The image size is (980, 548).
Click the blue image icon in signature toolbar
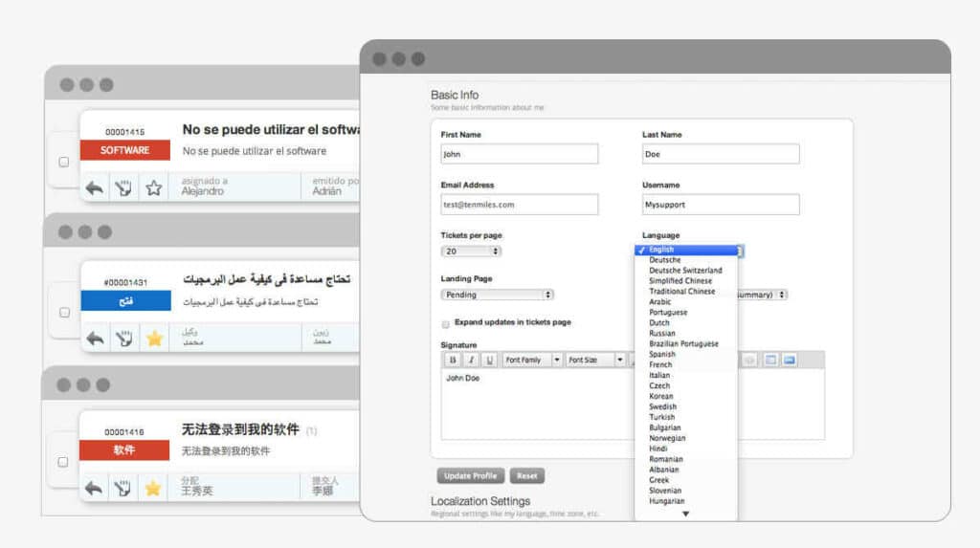790,360
